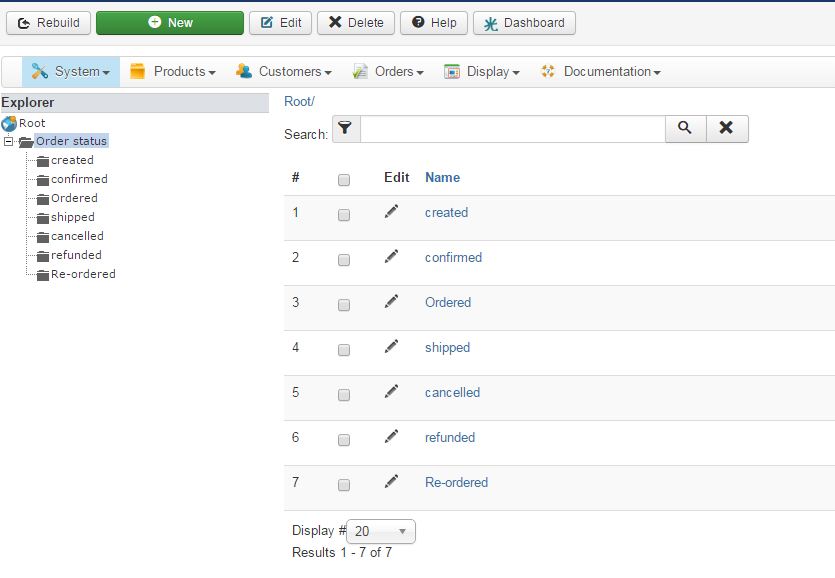The width and height of the screenshot is (835, 578).
Task: Click inside the Search text field
Action: (512, 129)
